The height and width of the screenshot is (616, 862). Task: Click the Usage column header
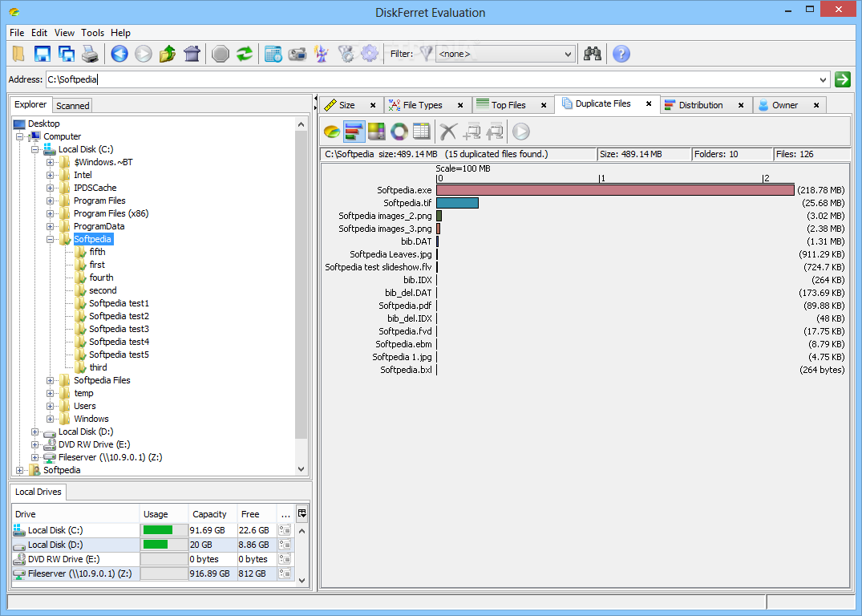pos(164,514)
